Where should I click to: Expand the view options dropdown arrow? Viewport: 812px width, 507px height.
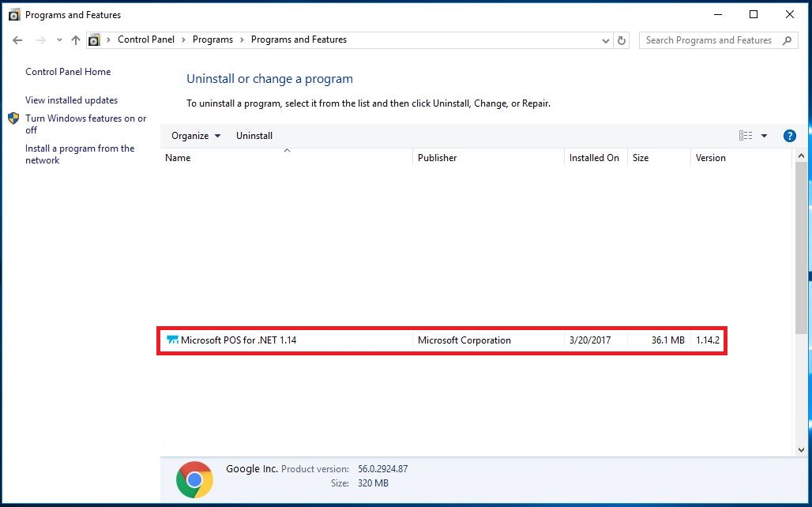[x=764, y=136]
